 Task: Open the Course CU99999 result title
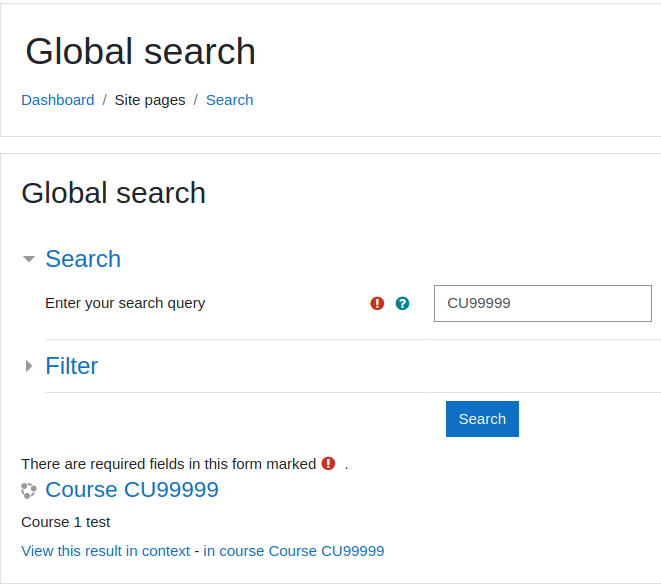tap(132, 490)
